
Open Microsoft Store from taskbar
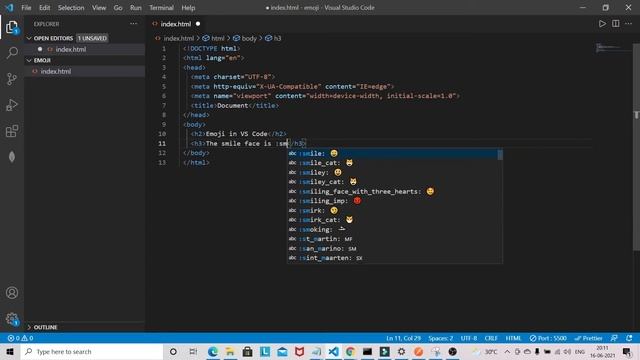click(x=247, y=351)
